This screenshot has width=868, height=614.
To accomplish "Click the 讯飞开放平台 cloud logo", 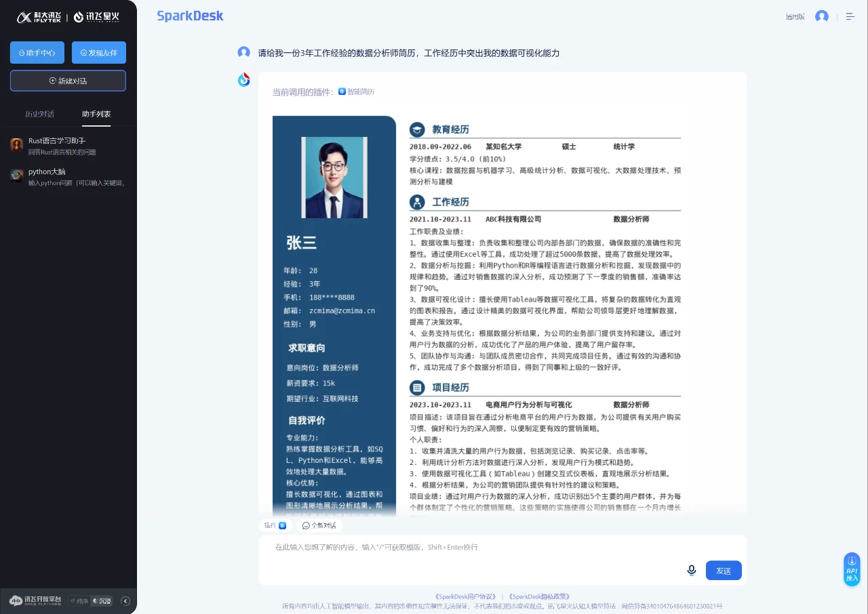I will (35, 600).
